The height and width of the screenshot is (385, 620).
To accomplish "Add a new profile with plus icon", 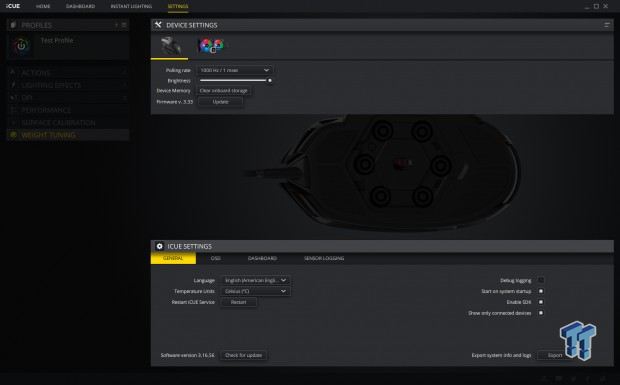I will pyautogui.click(x=116, y=25).
